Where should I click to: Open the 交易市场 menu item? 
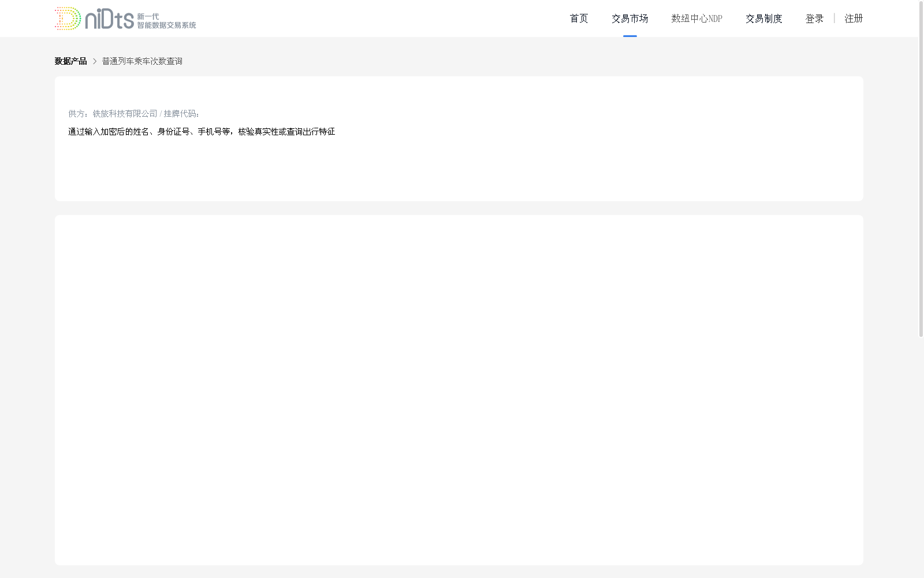pos(629,18)
